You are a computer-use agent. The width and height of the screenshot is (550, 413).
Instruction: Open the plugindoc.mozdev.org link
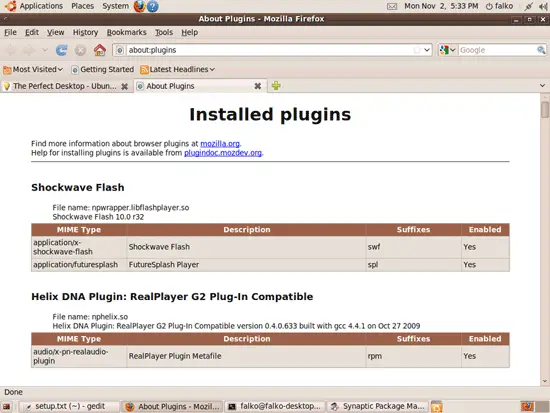(223, 153)
